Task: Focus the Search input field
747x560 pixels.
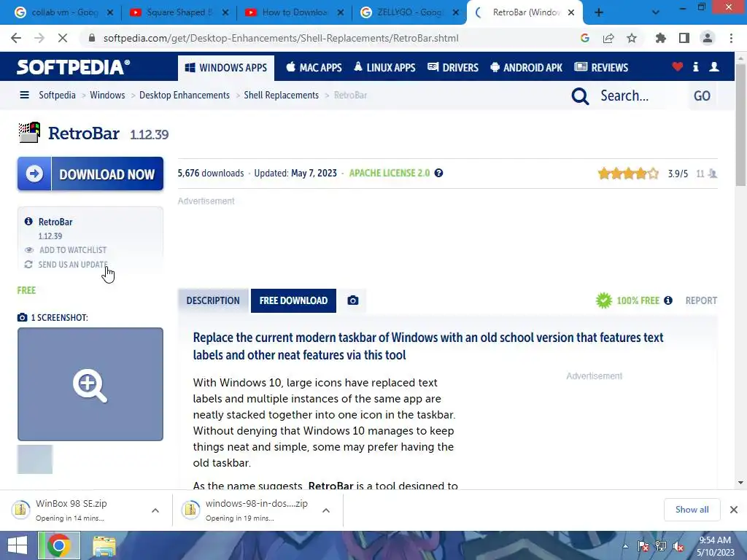Action: point(640,96)
